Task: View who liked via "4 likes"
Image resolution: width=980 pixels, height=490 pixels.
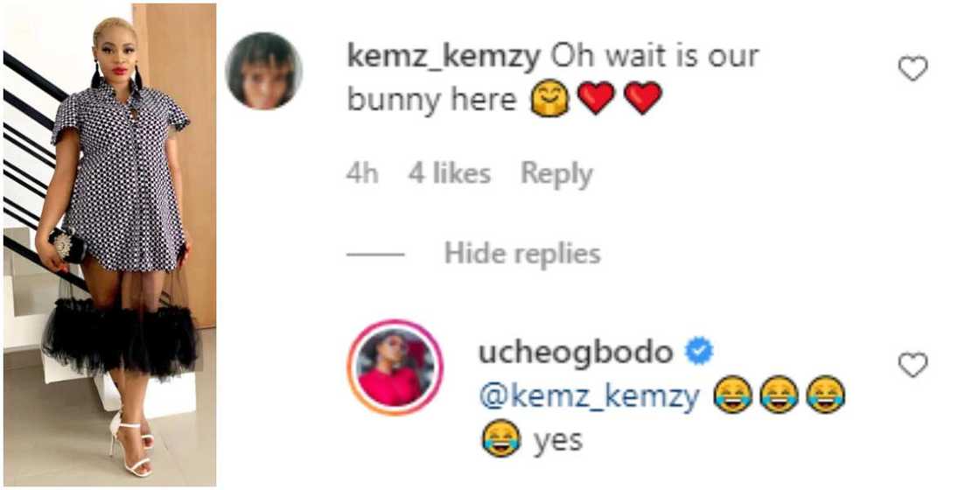Action: tap(449, 173)
